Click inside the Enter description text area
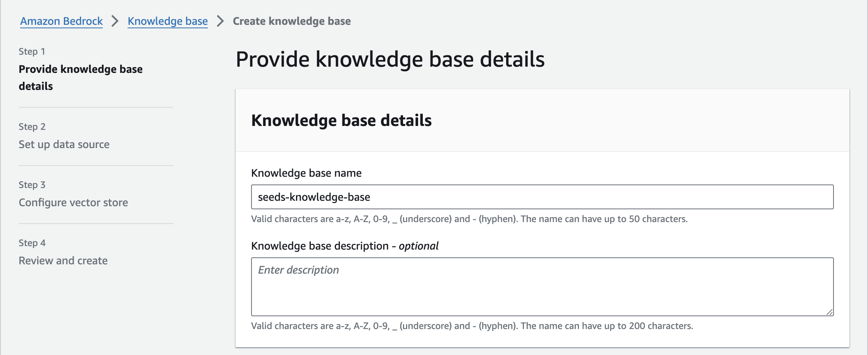This screenshot has width=868, height=355. (x=542, y=287)
